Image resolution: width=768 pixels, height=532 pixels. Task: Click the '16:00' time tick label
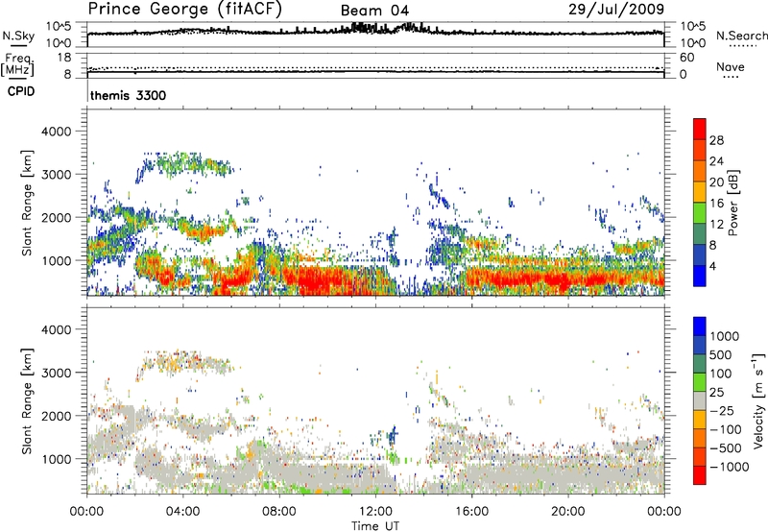471,512
